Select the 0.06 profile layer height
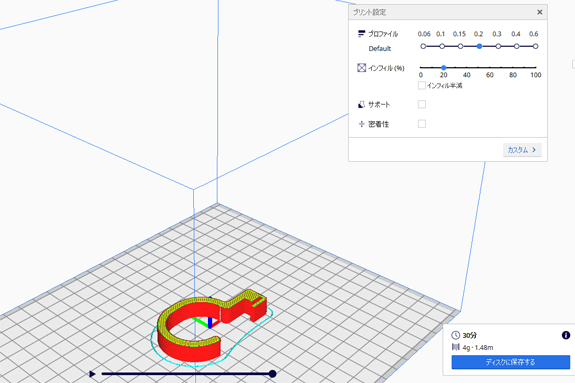Image resolution: width=575 pixels, height=383 pixels. pyautogui.click(x=423, y=46)
